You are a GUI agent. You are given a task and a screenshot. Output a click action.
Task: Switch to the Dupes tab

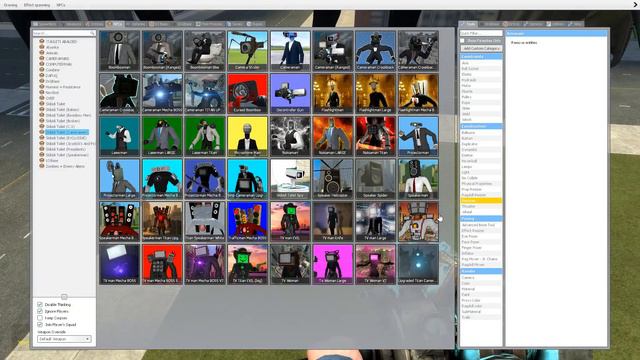click(234, 24)
